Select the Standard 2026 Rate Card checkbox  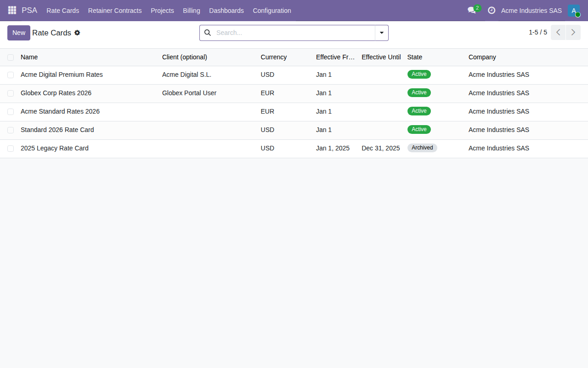point(11,130)
